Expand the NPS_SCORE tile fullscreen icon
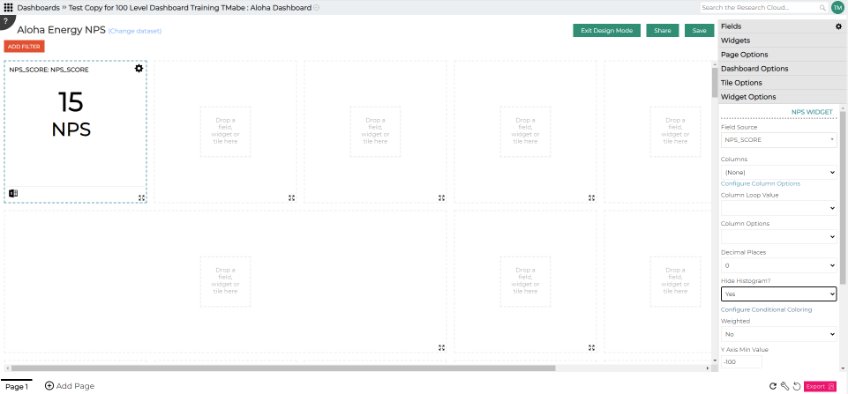This screenshot has height=394, width=848. click(x=142, y=198)
